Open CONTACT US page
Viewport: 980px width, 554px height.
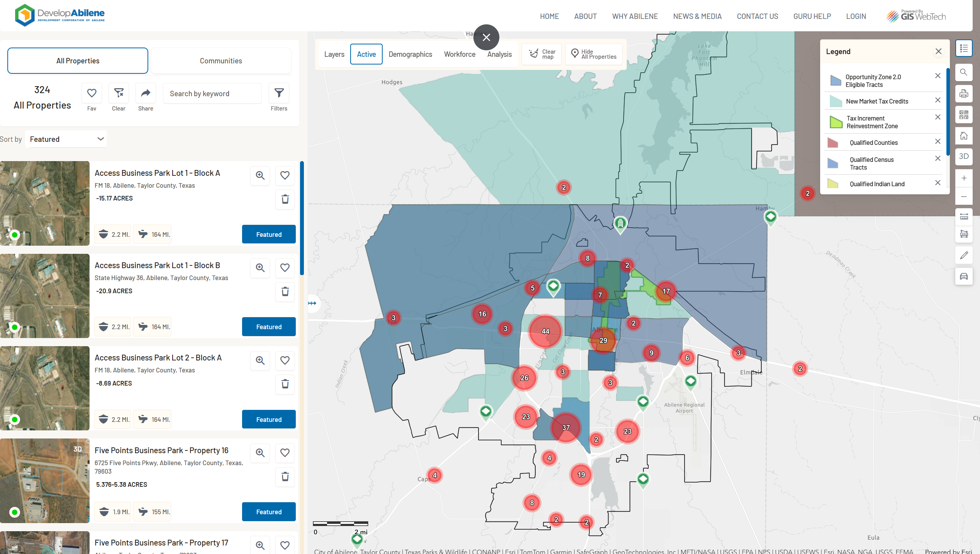coord(757,16)
